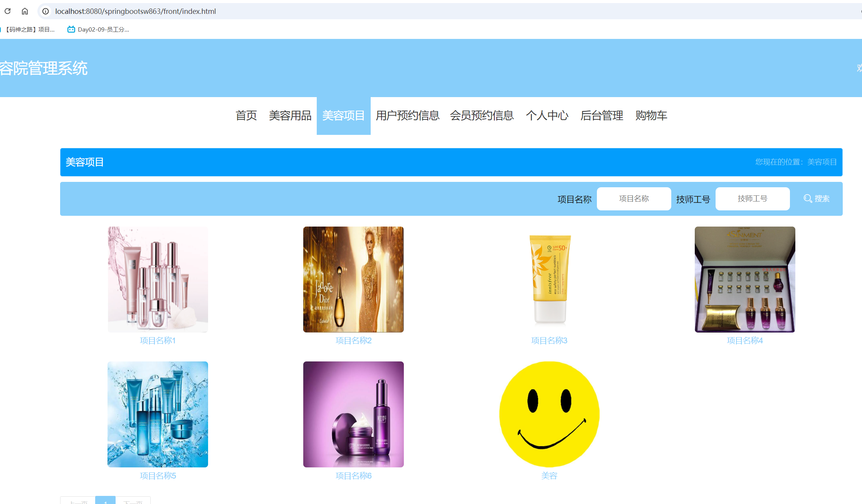Open the 首页 menu item
Image resolution: width=862 pixels, height=504 pixels.
point(246,116)
